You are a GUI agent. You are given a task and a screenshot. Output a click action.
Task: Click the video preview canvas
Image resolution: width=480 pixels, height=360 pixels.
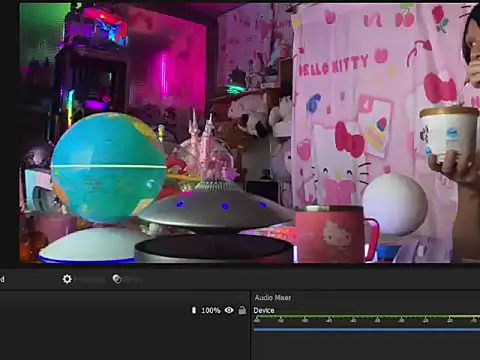(x=250, y=133)
